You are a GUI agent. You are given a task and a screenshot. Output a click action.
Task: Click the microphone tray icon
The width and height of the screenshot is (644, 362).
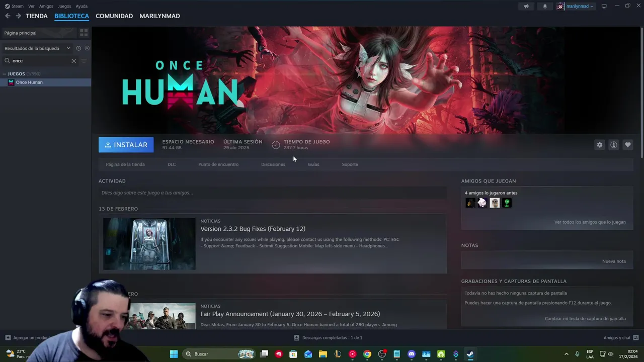click(x=577, y=354)
